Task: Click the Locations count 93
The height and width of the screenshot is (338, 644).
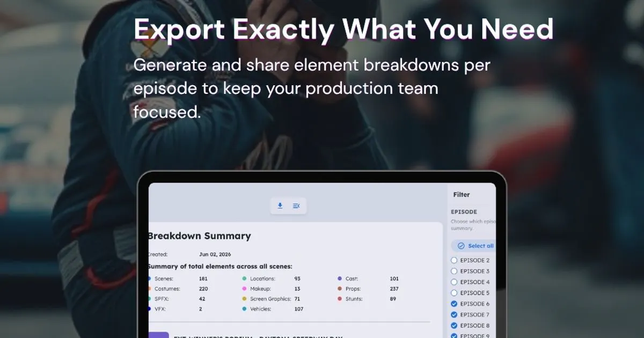Action: [x=297, y=279]
